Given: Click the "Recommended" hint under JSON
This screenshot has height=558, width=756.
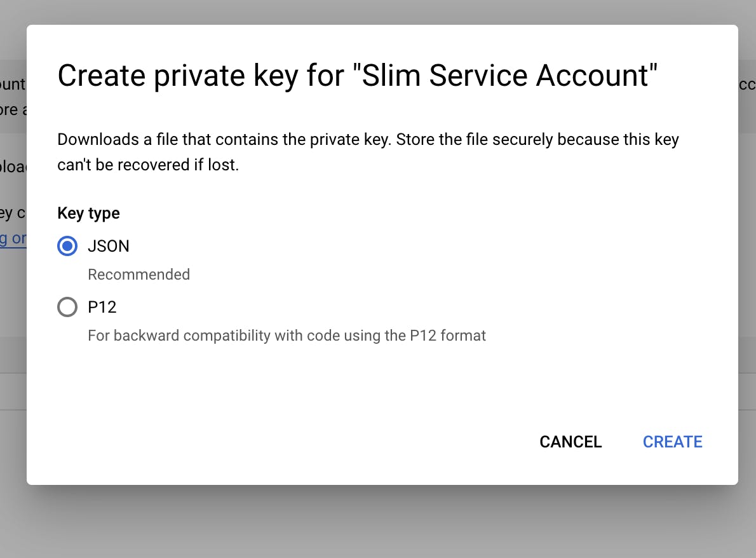Looking at the screenshot, I should (138, 275).
